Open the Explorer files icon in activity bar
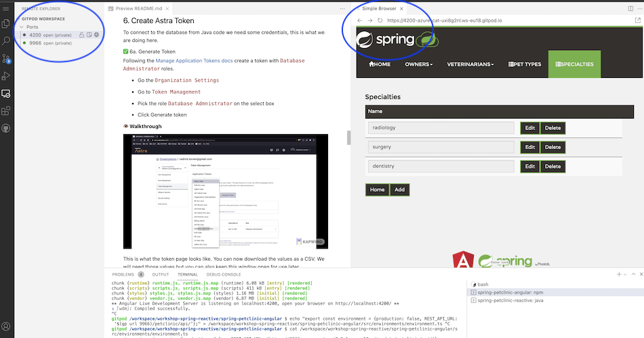 tap(7, 22)
